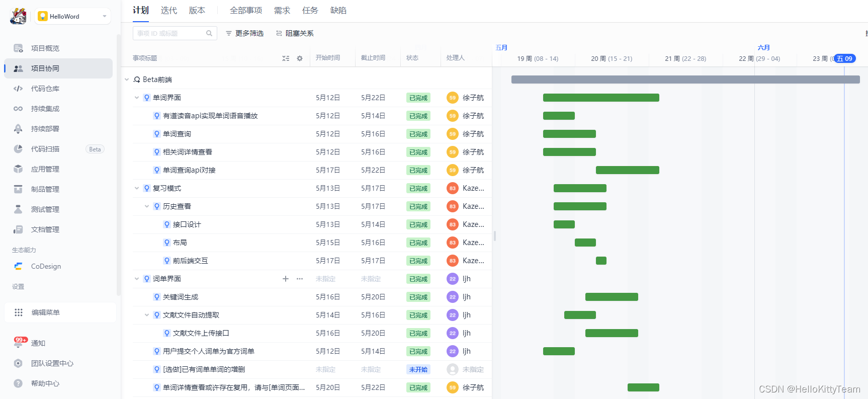Click week header 20 周 (15 - 21)

[x=612, y=59]
